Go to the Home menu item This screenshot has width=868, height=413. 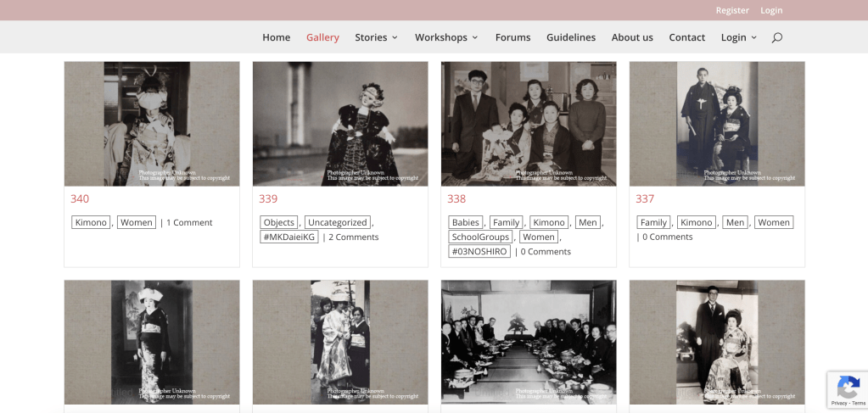click(x=276, y=37)
